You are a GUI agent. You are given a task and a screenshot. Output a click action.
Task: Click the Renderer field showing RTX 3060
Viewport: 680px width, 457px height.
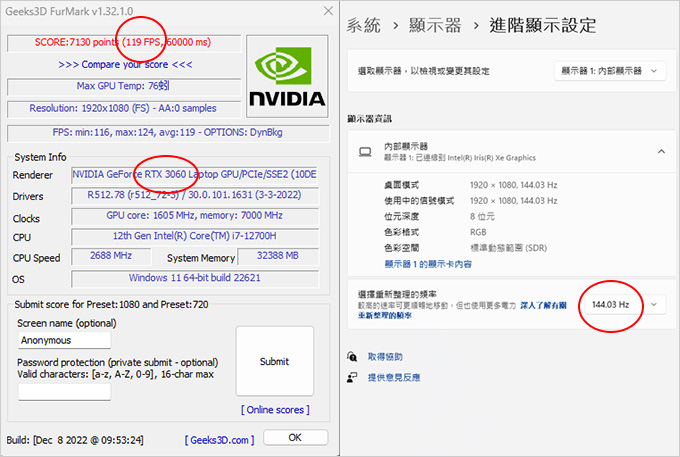[194, 174]
